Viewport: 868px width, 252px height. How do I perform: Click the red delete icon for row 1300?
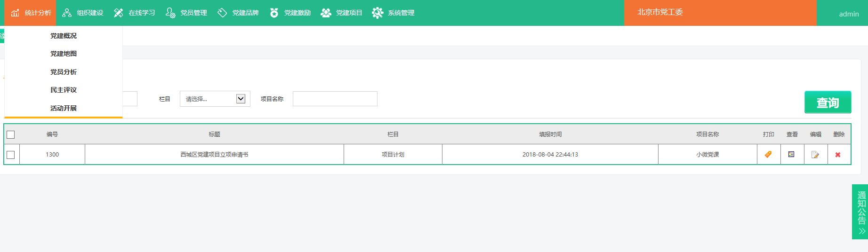838,155
